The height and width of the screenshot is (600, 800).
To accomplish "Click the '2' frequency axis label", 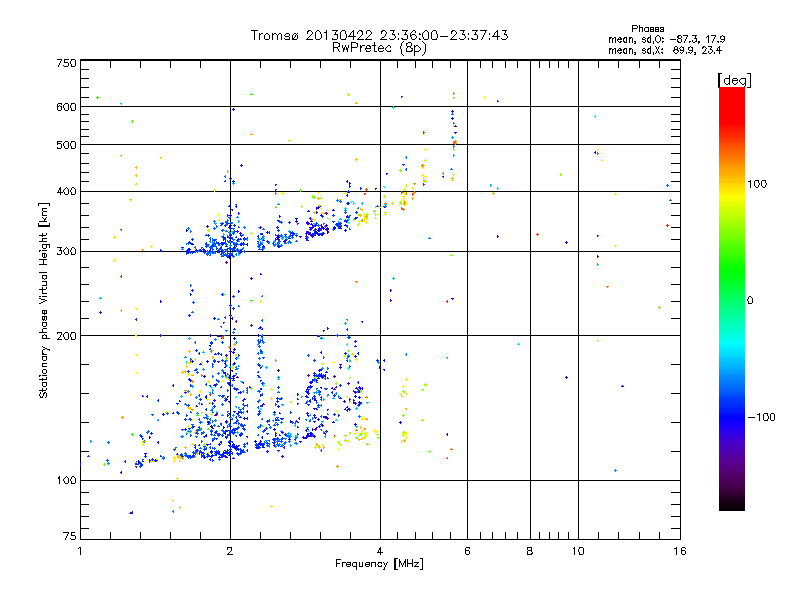I will coord(230,551).
